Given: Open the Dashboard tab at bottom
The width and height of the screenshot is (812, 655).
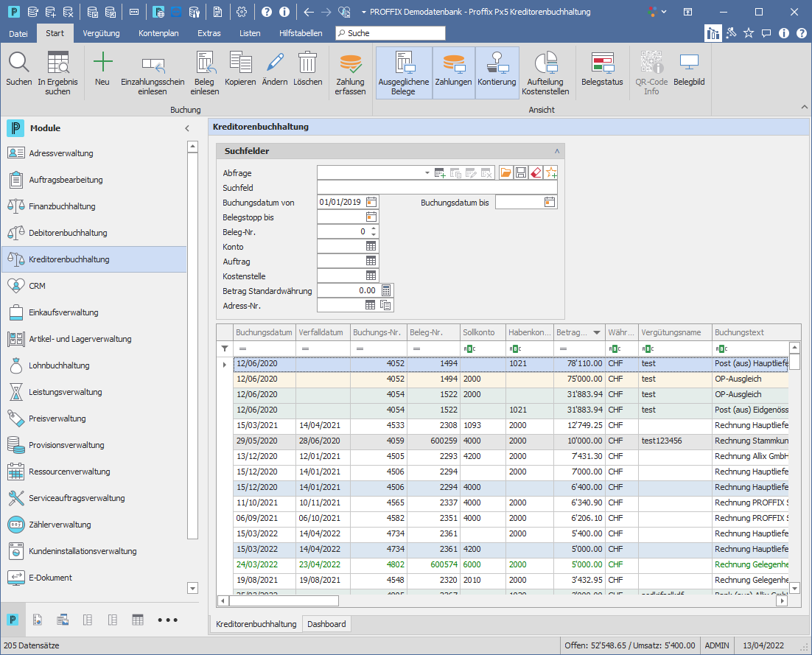Looking at the screenshot, I should 326,624.
